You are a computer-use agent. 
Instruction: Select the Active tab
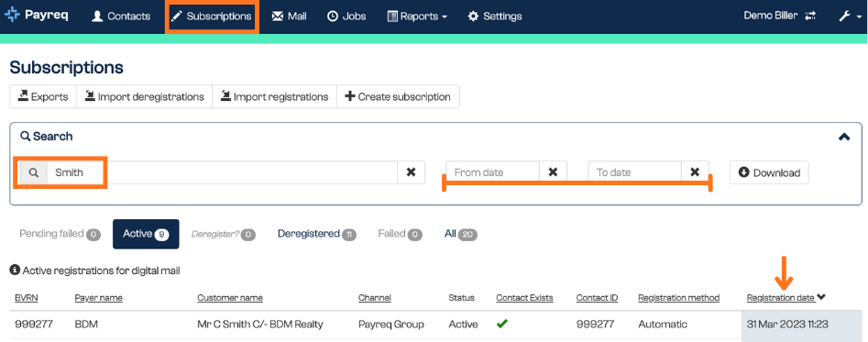[x=146, y=234]
